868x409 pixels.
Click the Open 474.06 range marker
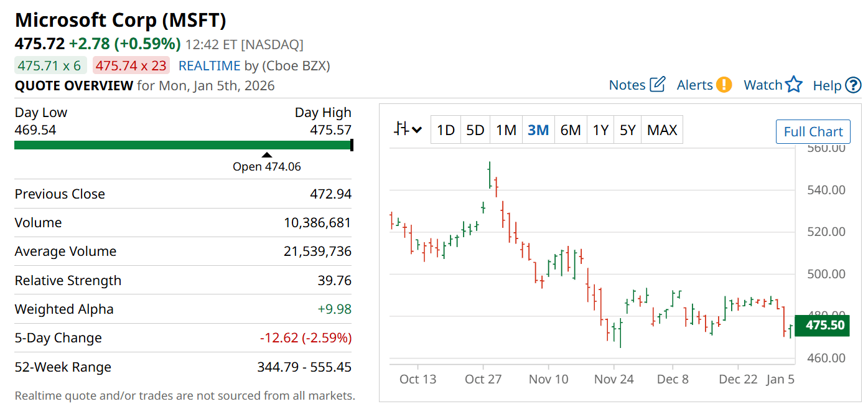click(266, 154)
